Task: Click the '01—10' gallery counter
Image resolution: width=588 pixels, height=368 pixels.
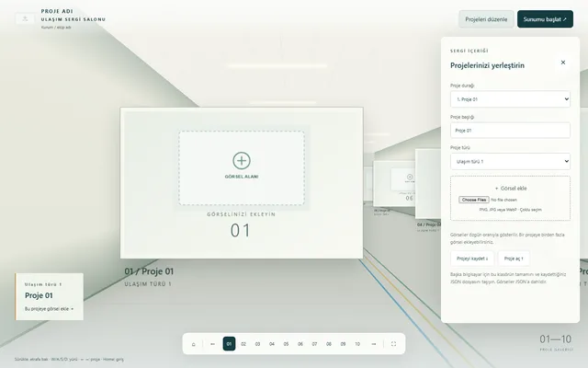Action: pos(556,339)
